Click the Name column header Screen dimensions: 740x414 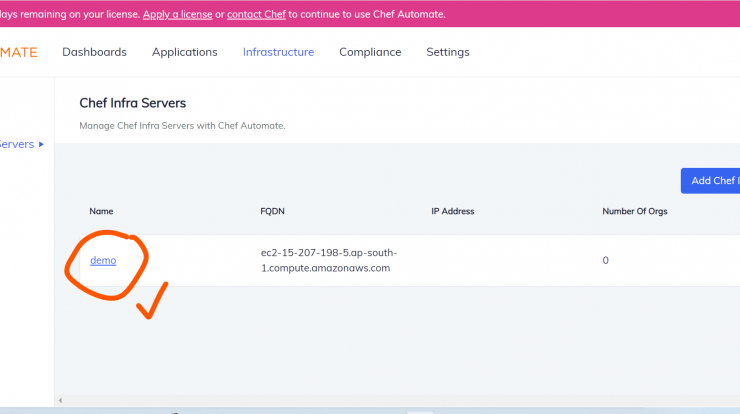pyautogui.click(x=101, y=211)
